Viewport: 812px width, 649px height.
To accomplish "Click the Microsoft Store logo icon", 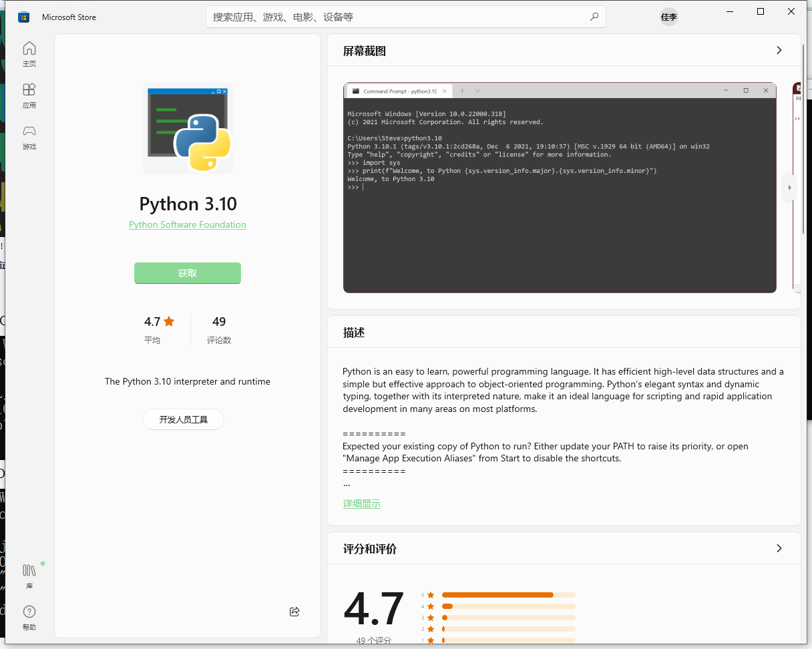I will coord(23,17).
